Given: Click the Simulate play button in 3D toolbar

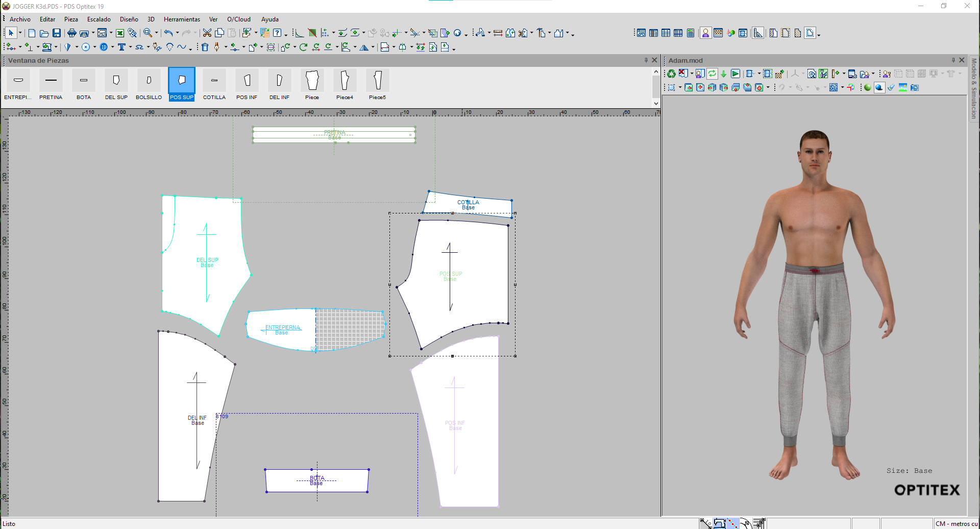Looking at the screenshot, I should click(735, 74).
